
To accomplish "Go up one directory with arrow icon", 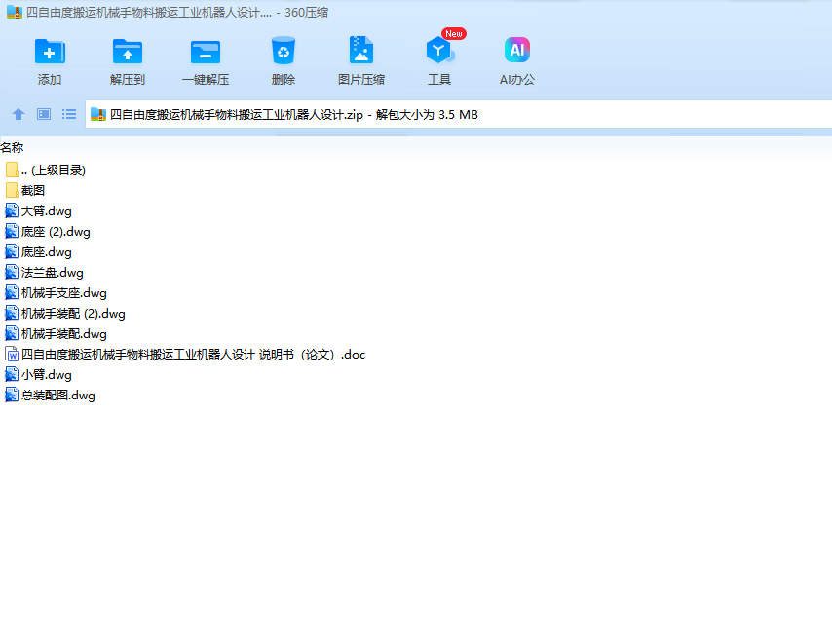I will (19, 114).
